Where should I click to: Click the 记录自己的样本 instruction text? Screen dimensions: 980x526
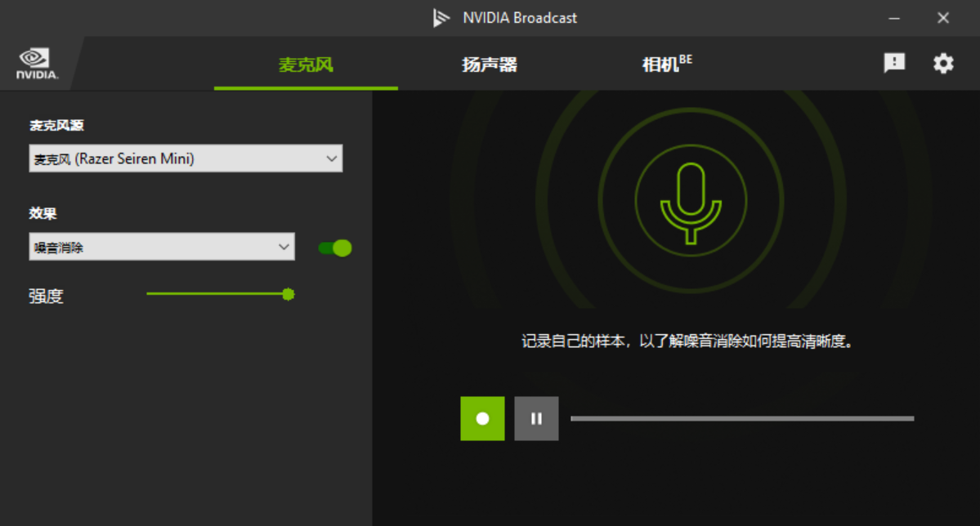(687, 341)
